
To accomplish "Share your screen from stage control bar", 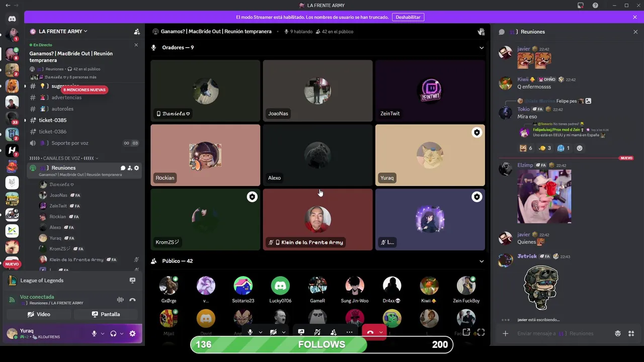I will 301,332.
